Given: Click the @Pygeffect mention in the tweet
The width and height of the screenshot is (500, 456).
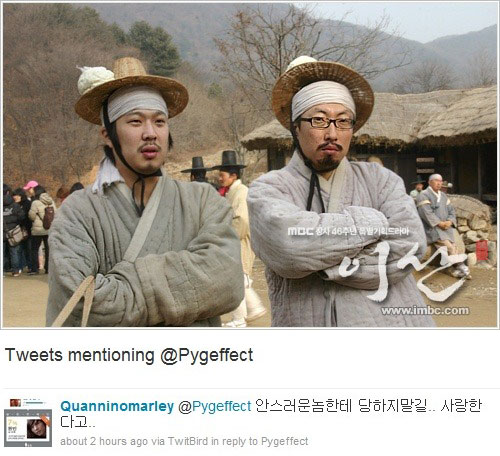Looking at the screenshot, I should click(215, 407).
